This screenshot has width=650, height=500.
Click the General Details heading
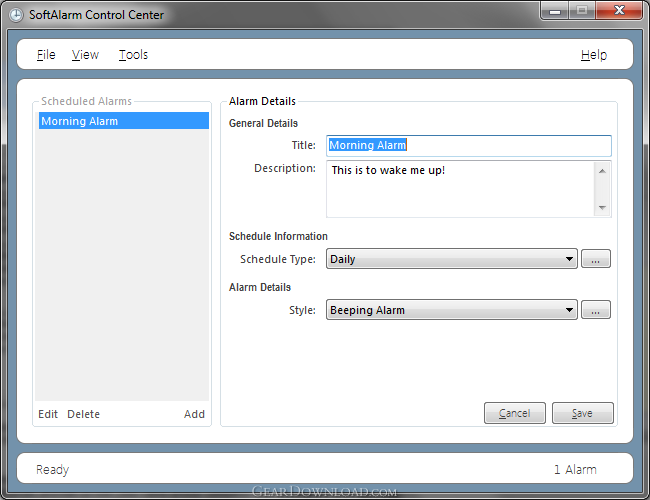coord(263,123)
